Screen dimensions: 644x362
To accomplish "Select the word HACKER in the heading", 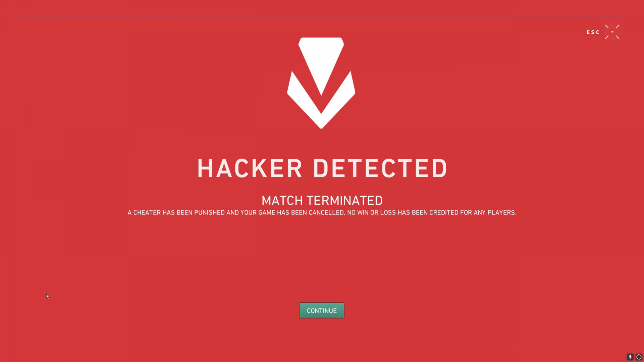I will point(250,168).
